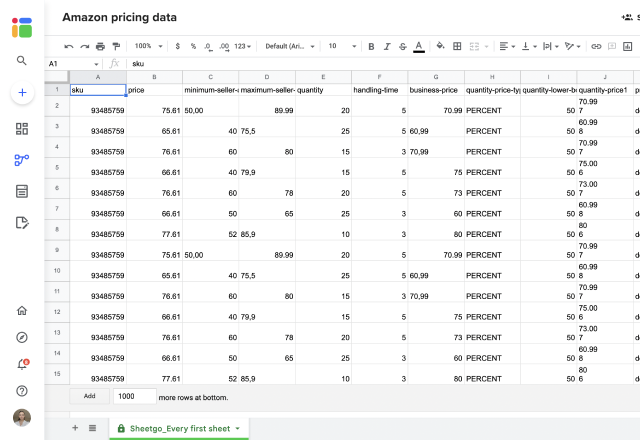The width and height of the screenshot is (640, 440).
Task: Open the font size 10 dropdown
Action: [x=342, y=47]
